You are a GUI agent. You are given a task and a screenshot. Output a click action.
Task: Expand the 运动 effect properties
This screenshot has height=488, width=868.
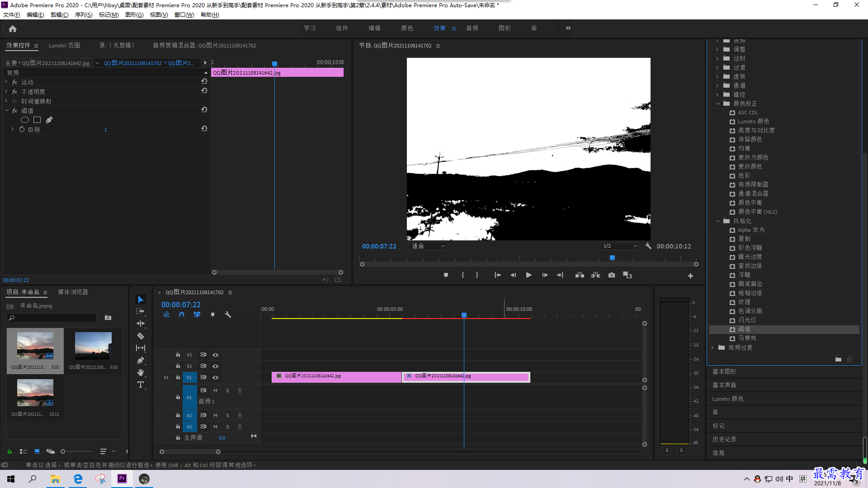6,82
